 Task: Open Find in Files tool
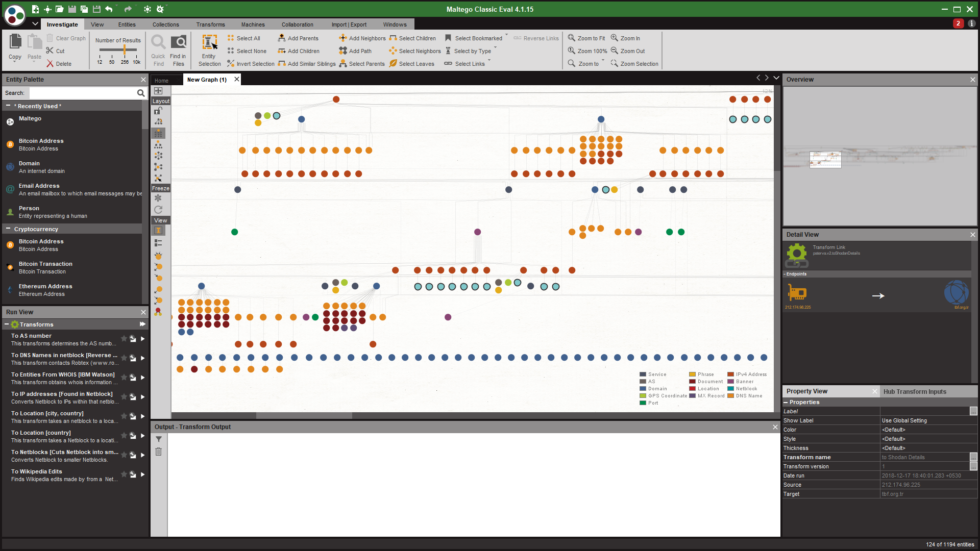[x=178, y=49]
